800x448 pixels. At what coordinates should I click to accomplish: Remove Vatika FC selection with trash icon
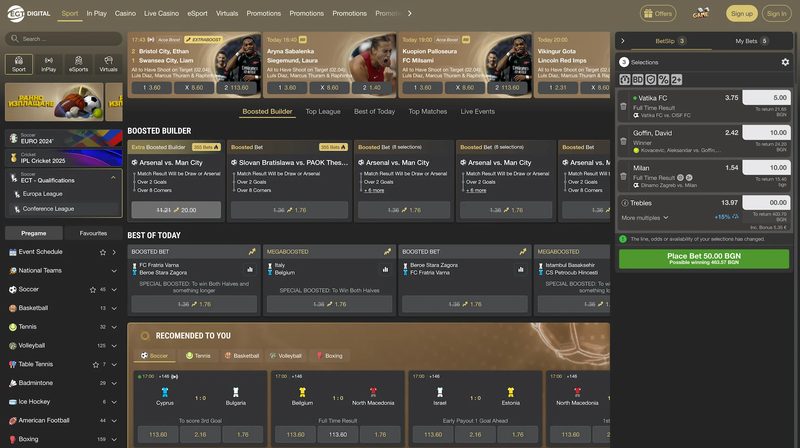click(623, 106)
